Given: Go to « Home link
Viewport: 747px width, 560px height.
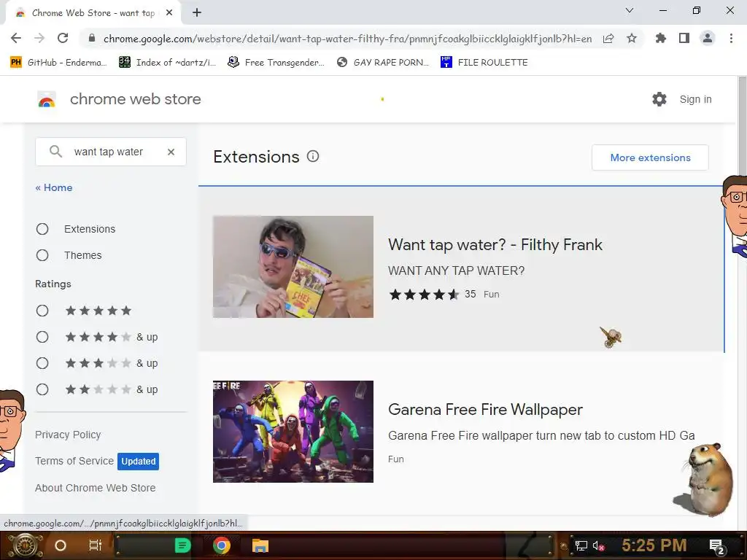Looking at the screenshot, I should 54,187.
